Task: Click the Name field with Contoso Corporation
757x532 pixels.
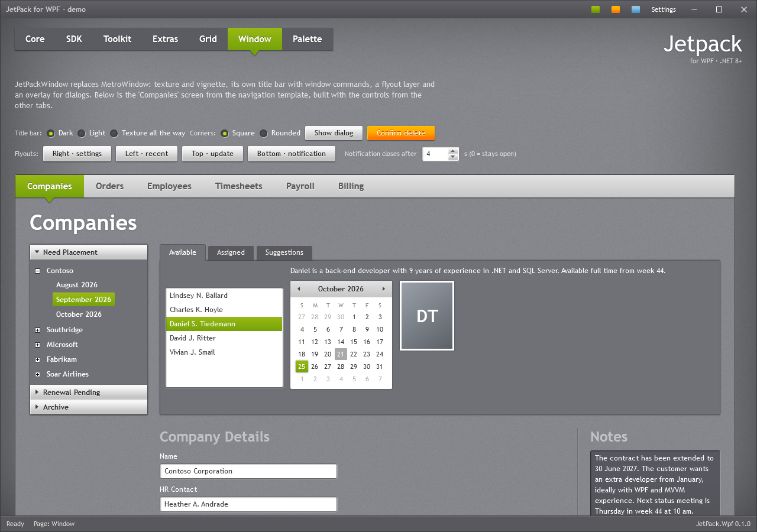Action: click(248, 471)
